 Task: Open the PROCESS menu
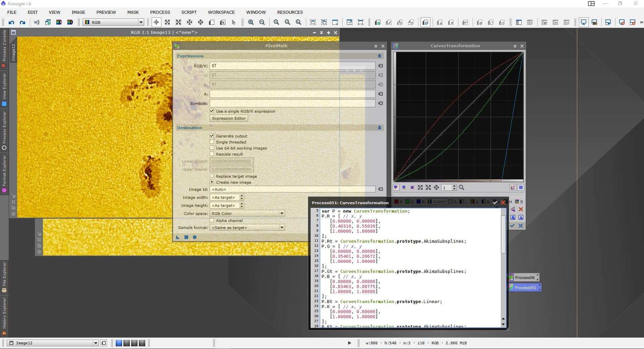[x=160, y=12]
